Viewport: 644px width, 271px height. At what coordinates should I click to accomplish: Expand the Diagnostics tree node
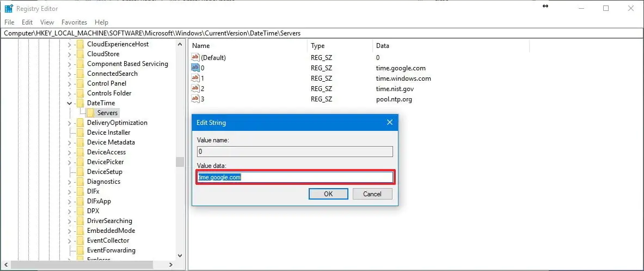pyautogui.click(x=70, y=182)
